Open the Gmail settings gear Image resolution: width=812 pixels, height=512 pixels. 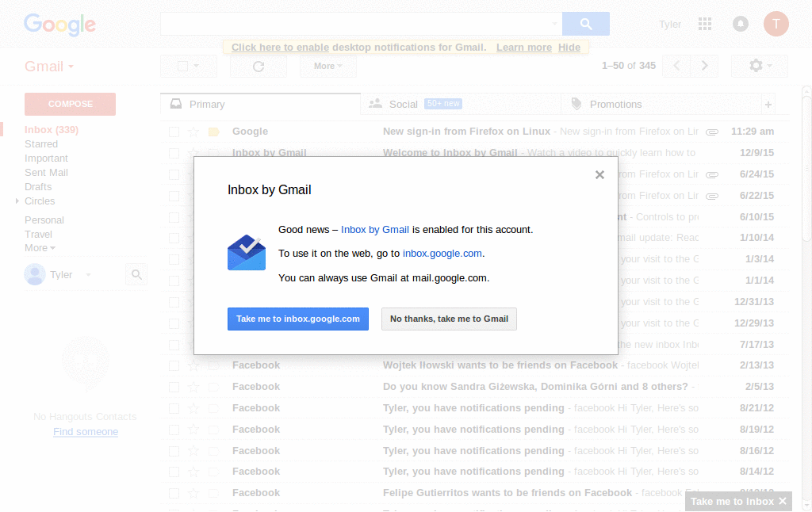click(x=754, y=66)
